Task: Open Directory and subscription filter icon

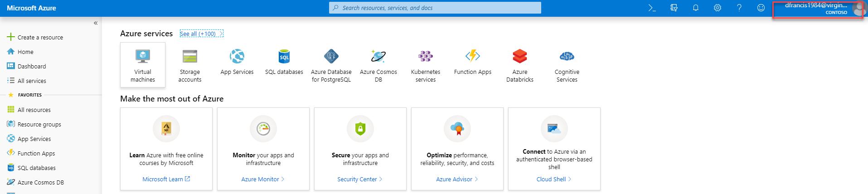Action: (x=674, y=8)
